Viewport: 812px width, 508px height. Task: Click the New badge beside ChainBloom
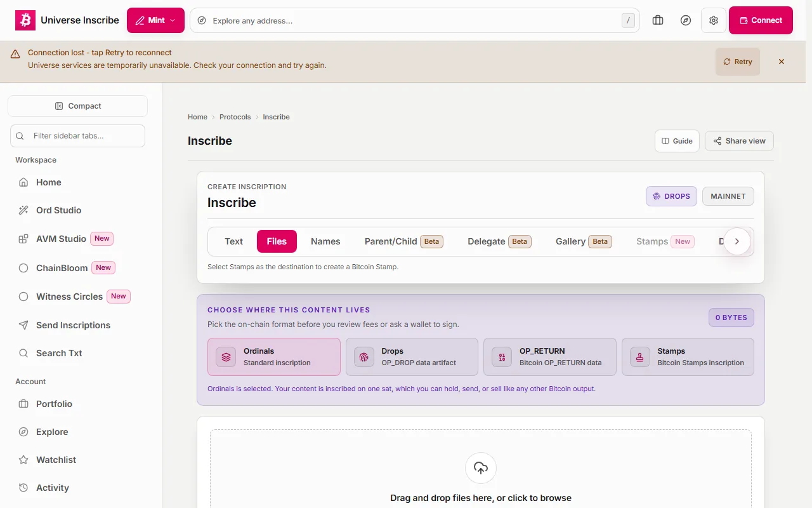point(103,268)
